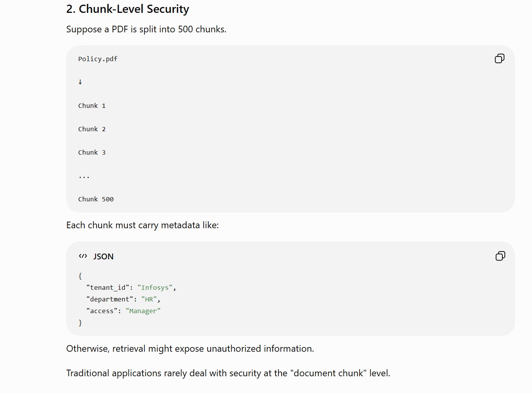532x393 pixels.
Task: Click the 'Chunk 500' line
Action: point(96,199)
